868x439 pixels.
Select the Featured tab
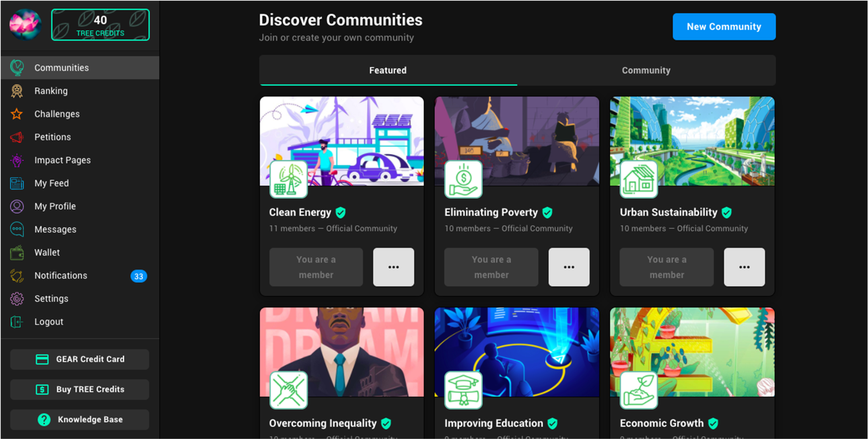coord(387,70)
